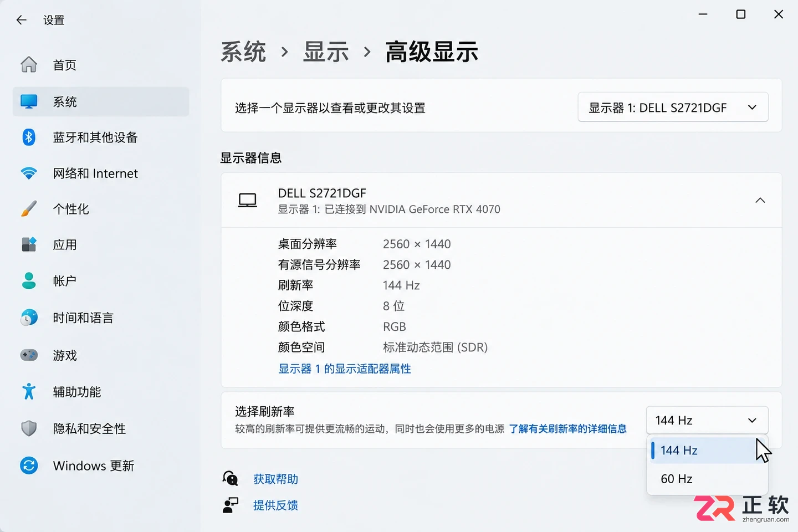Click the back arrow icon

[x=22, y=20]
